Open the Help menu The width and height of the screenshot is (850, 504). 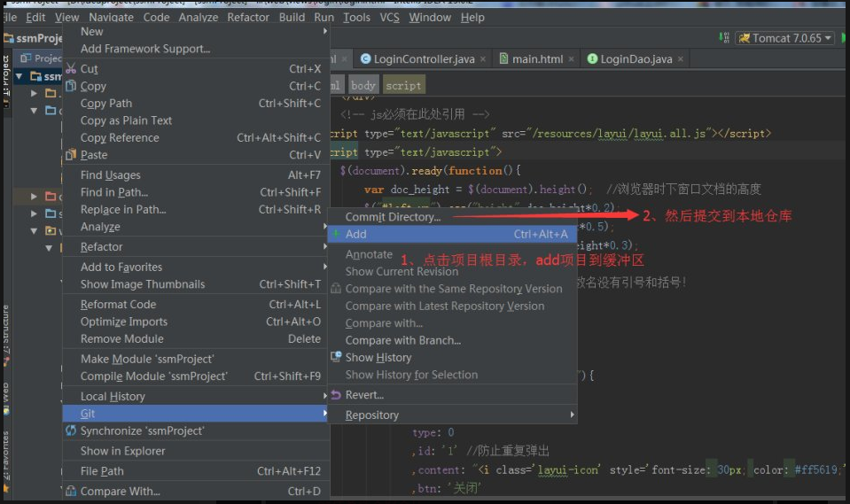[x=472, y=18]
